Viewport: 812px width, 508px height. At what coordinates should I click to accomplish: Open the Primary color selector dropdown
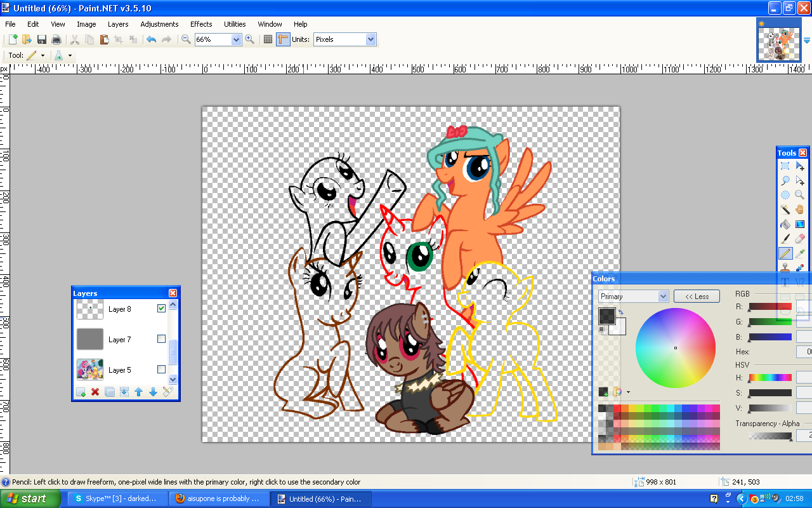click(x=663, y=297)
